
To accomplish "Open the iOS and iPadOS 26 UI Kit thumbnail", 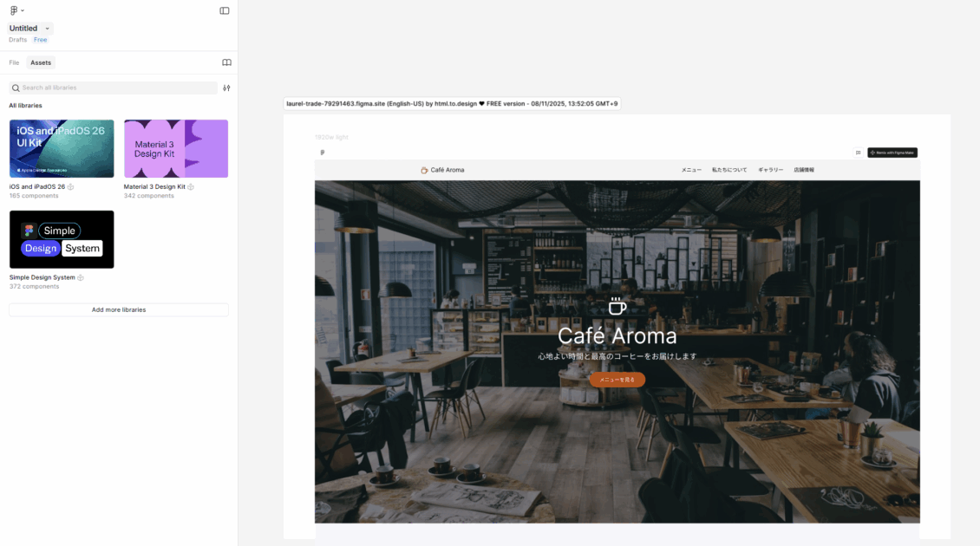I will pos(62,148).
